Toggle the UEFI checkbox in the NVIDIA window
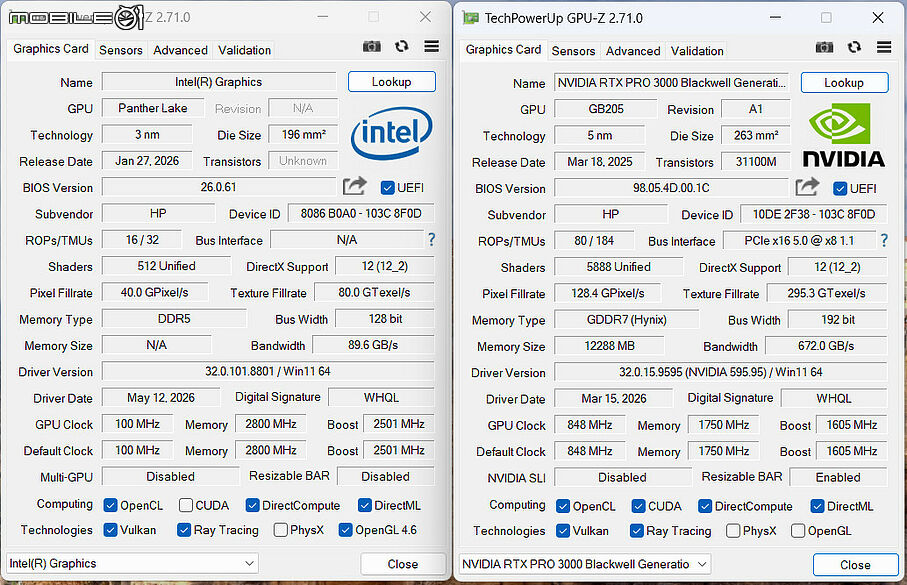This screenshot has height=585, width=907. [840, 189]
